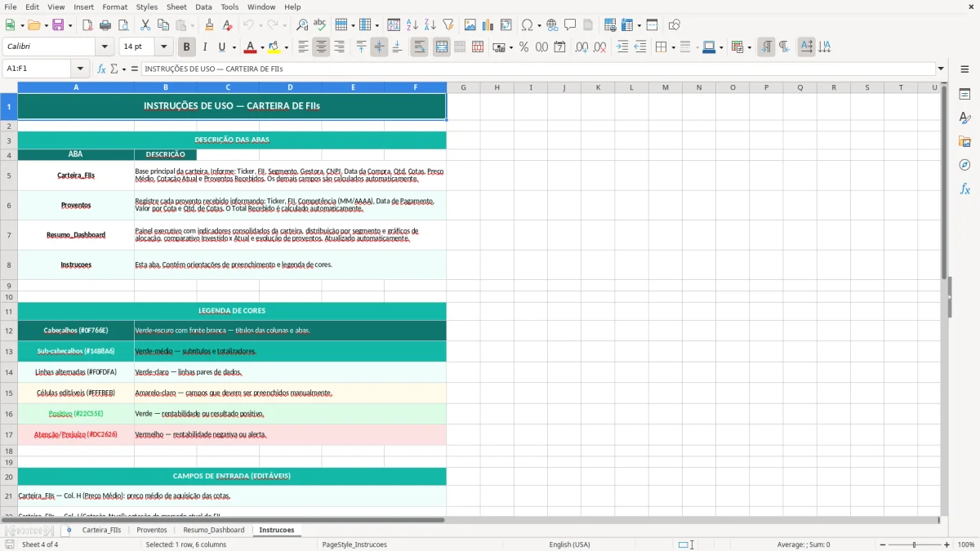Open the Gallery panel in the sidebar
Viewport: 980px width, 551px height.
pos(964,141)
